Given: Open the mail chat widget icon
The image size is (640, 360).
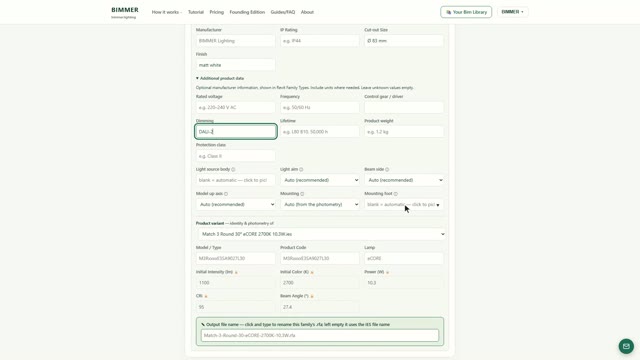Looking at the screenshot, I should [626, 346].
